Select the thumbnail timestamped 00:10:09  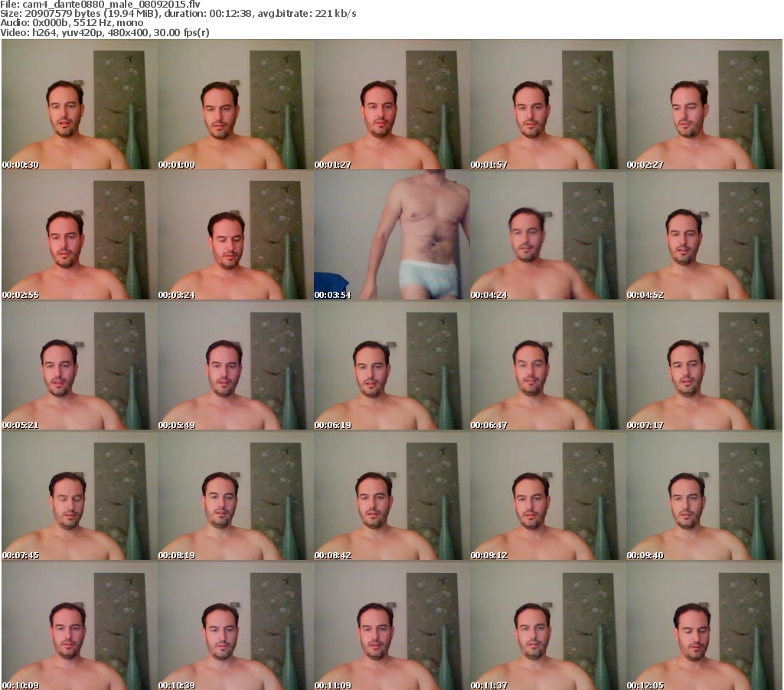click(80, 626)
